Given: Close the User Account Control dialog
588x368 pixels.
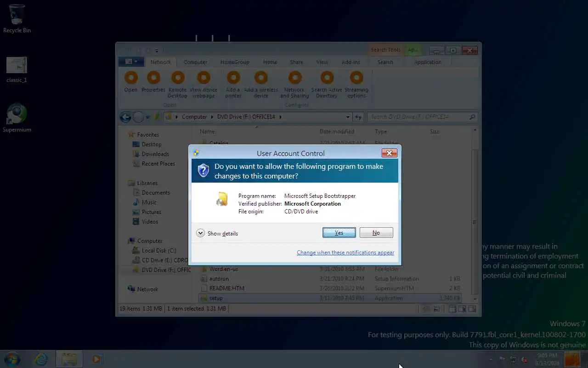Looking at the screenshot, I should 389,153.
